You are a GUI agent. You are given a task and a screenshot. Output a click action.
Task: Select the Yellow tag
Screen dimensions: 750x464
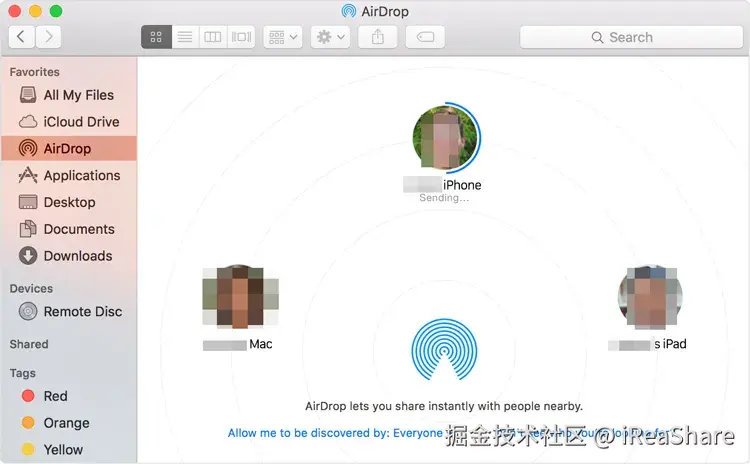69,450
